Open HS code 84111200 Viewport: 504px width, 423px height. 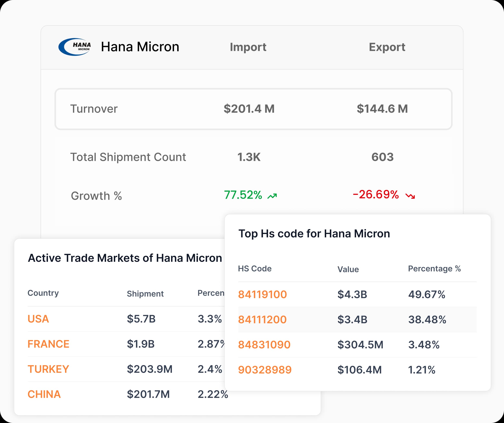pyautogui.click(x=262, y=319)
